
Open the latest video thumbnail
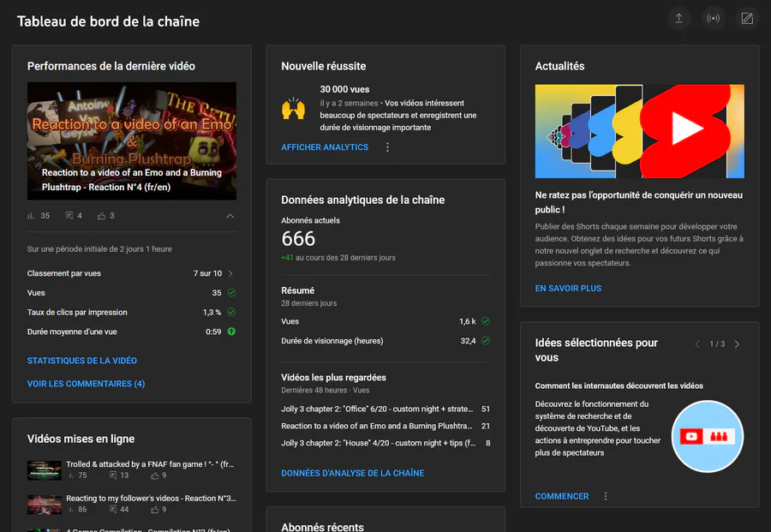click(x=132, y=141)
